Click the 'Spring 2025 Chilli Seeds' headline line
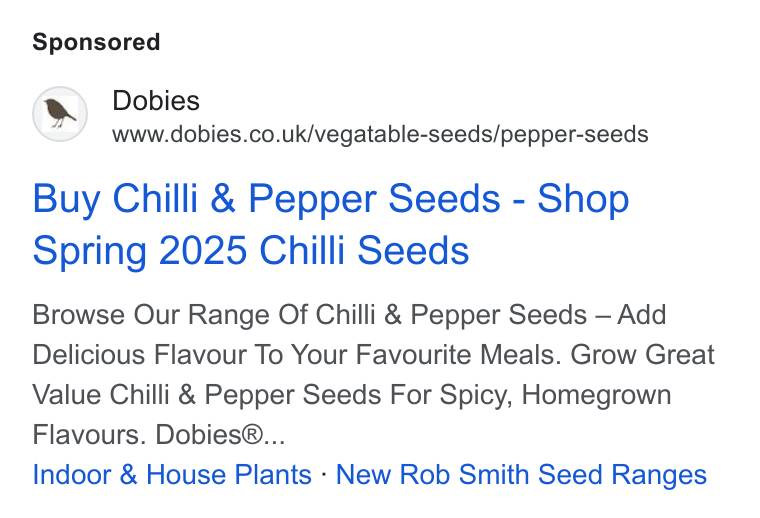 251,250
